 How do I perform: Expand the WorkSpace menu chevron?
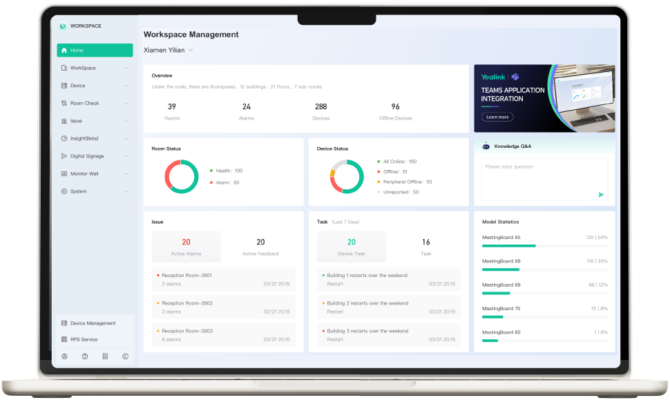click(x=126, y=68)
